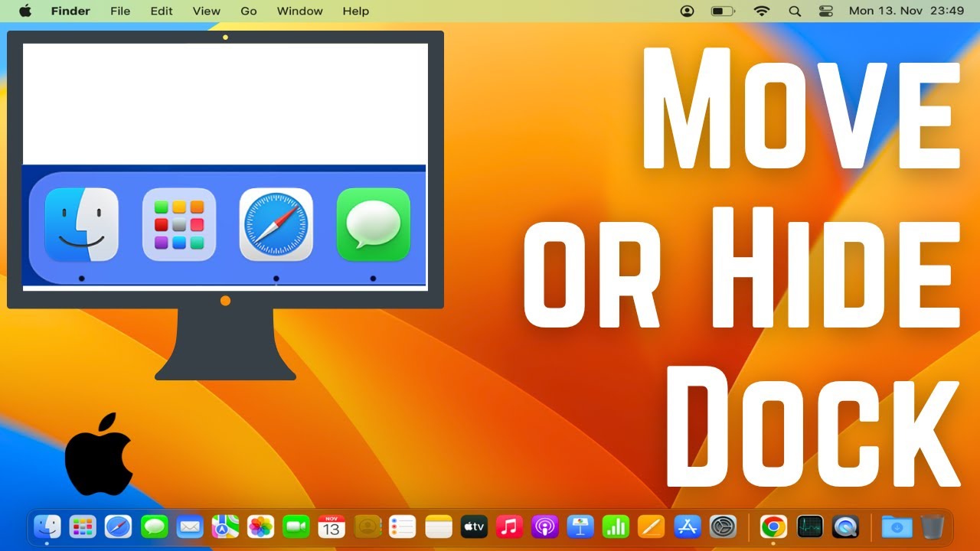Screen dimensions: 980x551
Task: Open the View menu
Action: 207,11
